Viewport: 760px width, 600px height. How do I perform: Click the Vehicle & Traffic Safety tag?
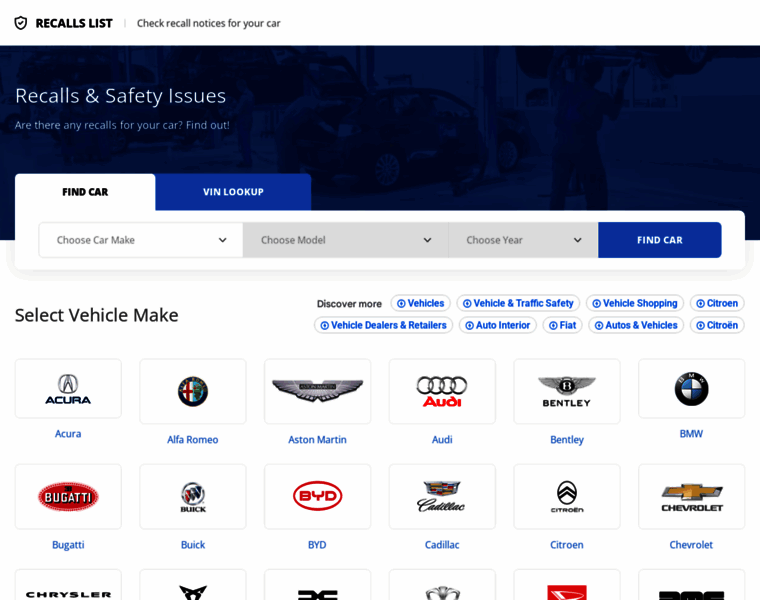[518, 303]
